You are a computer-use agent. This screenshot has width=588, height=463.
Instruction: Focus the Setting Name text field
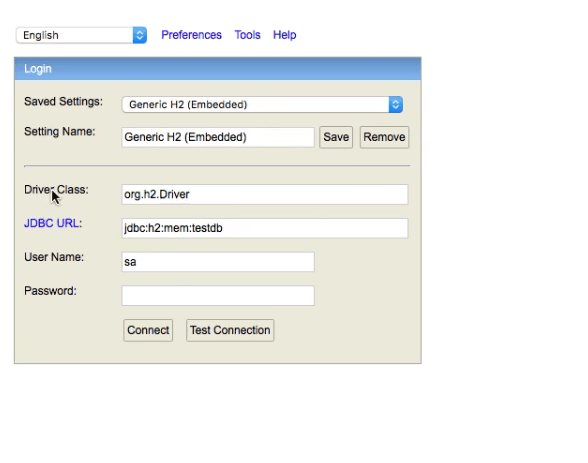[218, 137]
